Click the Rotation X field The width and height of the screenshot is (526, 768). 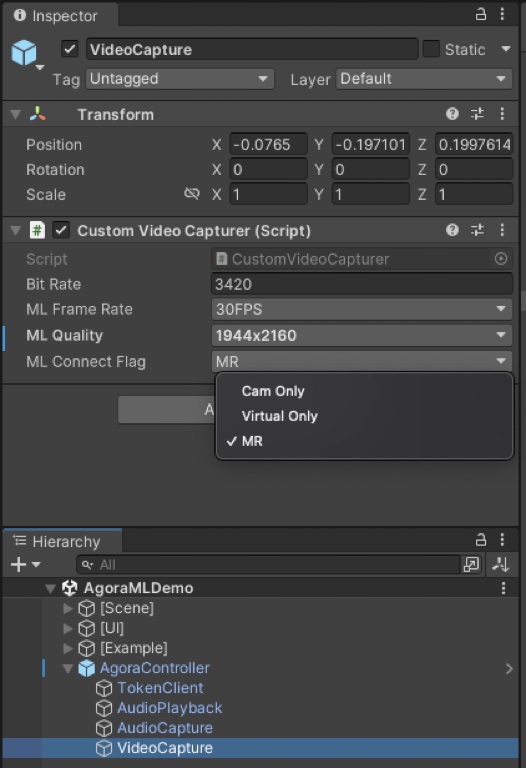point(268,169)
